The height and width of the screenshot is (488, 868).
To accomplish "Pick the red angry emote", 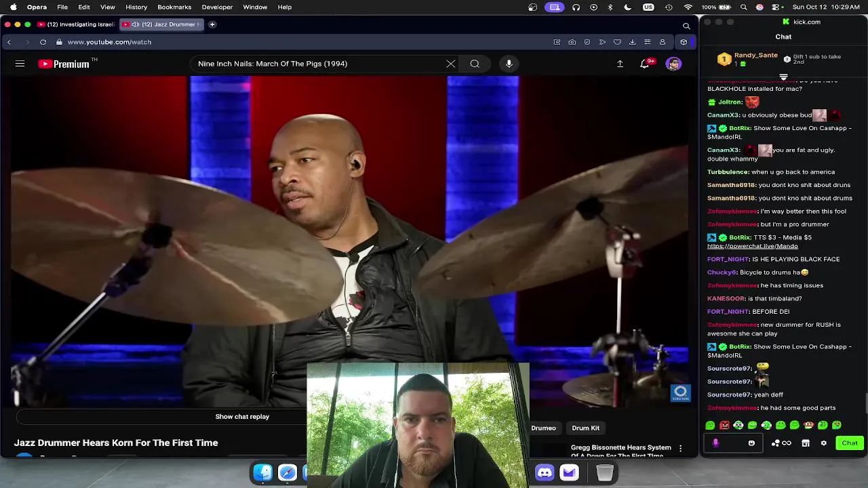I will click(724, 426).
